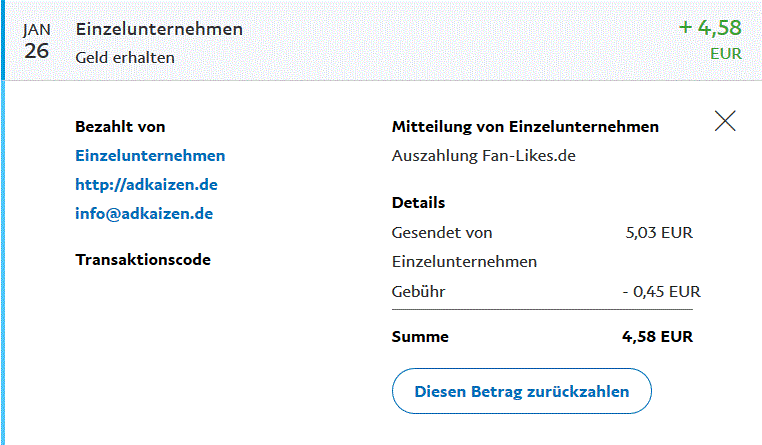Click the Details section heading
This screenshot has height=445, width=762.
point(418,202)
